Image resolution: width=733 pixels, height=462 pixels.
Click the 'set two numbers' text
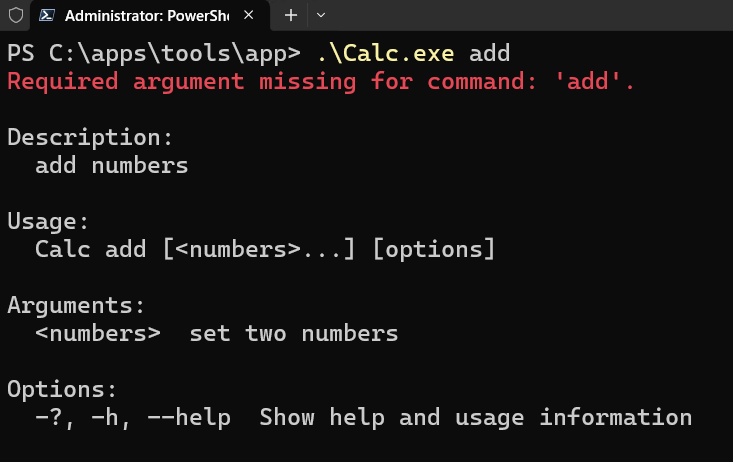(294, 333)
